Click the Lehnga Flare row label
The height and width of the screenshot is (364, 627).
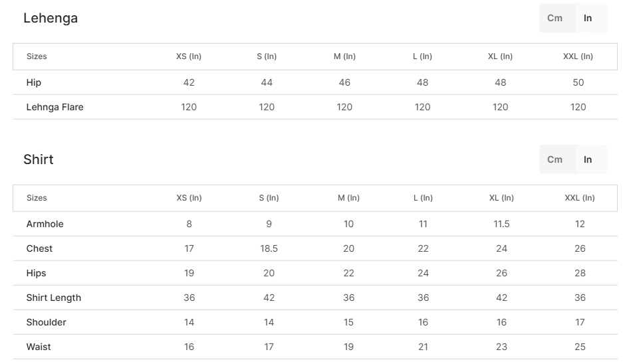tap(55, 107)
